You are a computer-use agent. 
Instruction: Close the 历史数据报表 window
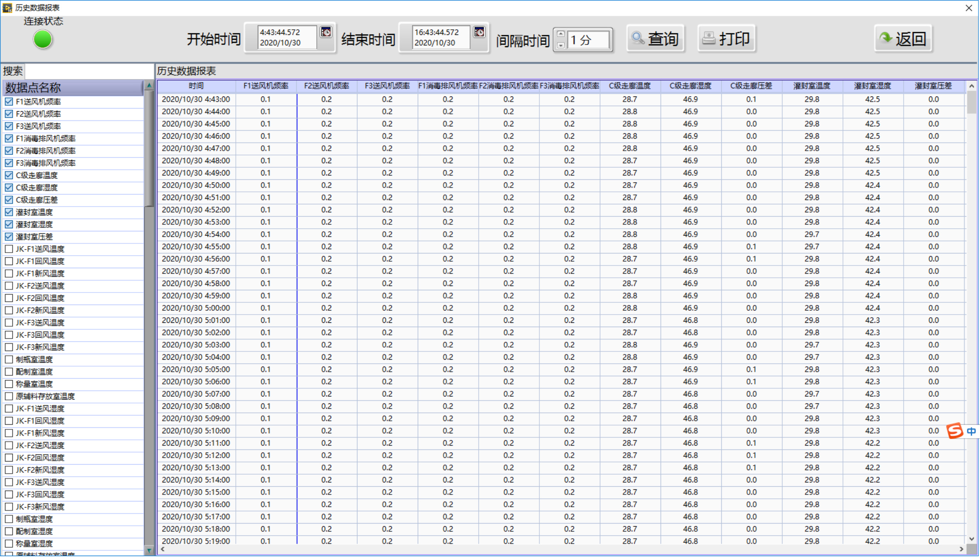(969, 8)
